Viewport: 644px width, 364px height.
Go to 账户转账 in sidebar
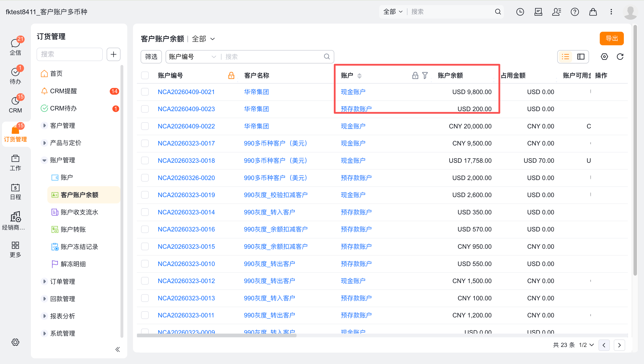(x=73, y=229)
